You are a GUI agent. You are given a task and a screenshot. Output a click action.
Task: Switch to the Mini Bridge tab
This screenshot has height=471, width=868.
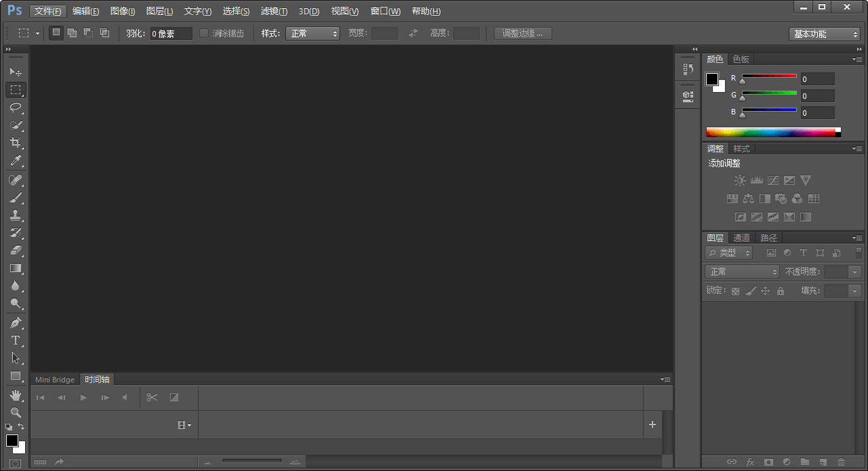click(x=55, y=380)
